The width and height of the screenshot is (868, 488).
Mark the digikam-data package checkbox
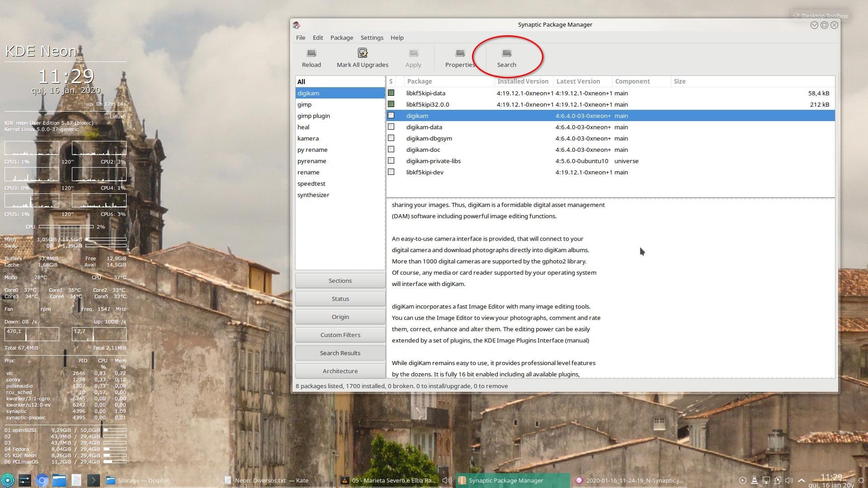[391, 127]
